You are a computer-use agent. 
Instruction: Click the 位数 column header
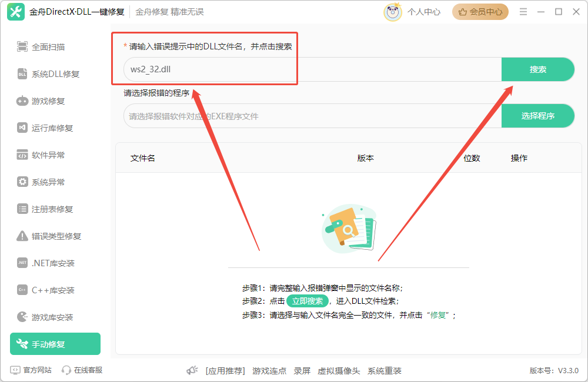coord(472,158)
